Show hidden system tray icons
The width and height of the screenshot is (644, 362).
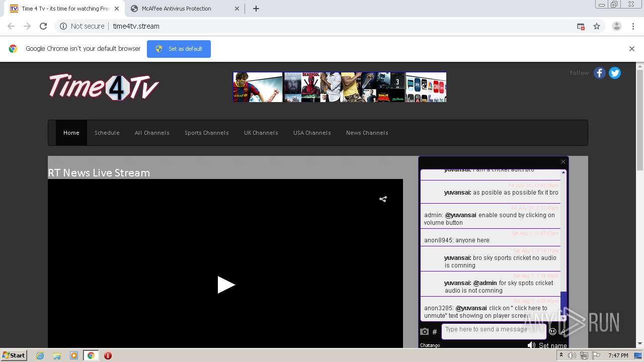click(561, 355)
